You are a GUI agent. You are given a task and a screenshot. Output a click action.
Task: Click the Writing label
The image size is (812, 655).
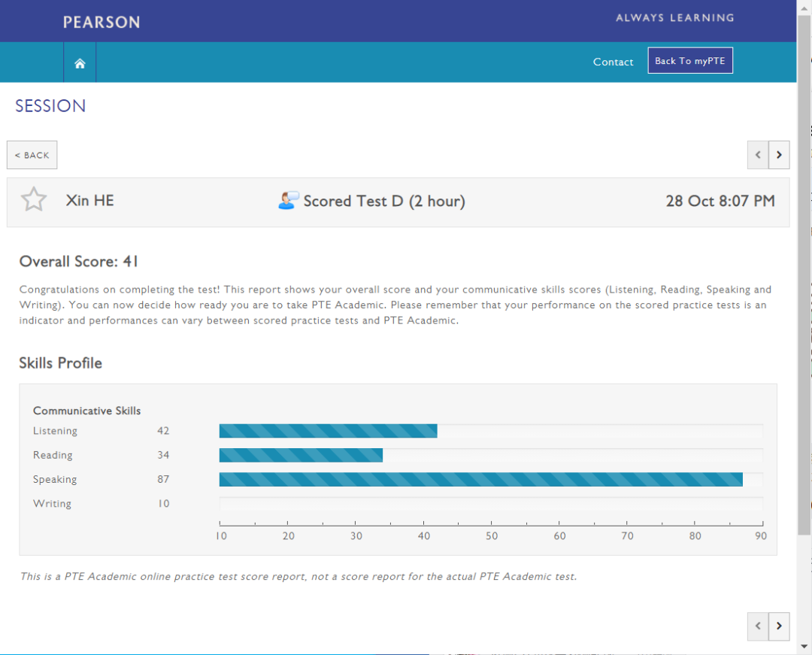pyautogui.click(x=53, y=503)
